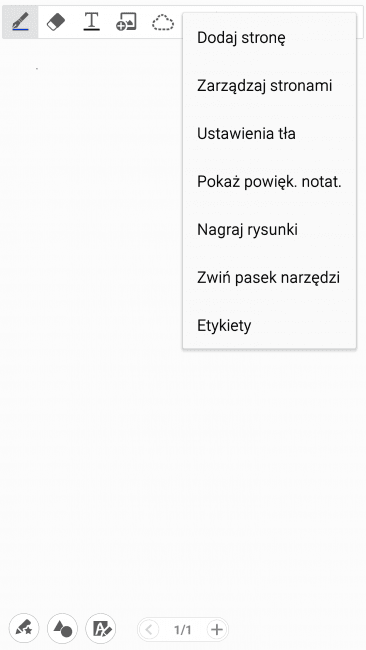Open favorite pens button
The width and height of the screenshot is (366, 650).
coord(24,629)
